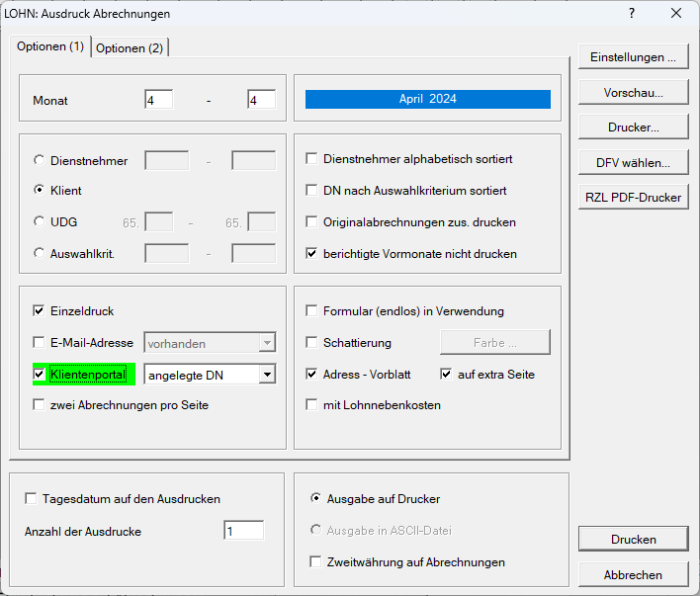
Task: Open the E-Mail-Adresse vorhanden dropdown
Action: 266,343
